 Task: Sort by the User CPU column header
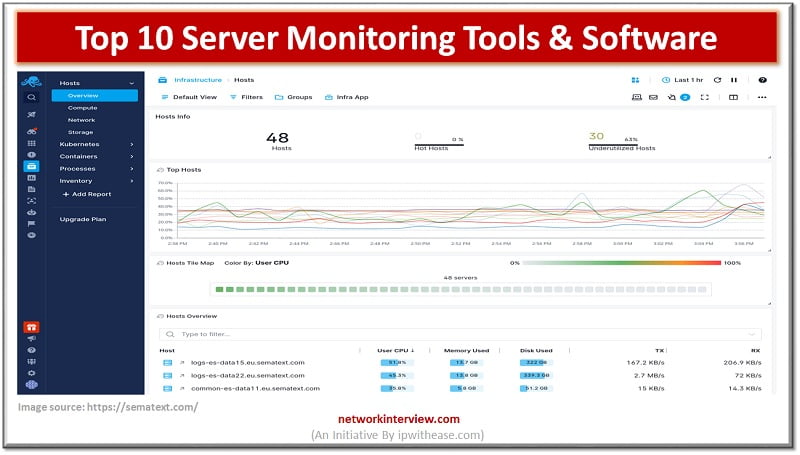click(x=396, y=351)
